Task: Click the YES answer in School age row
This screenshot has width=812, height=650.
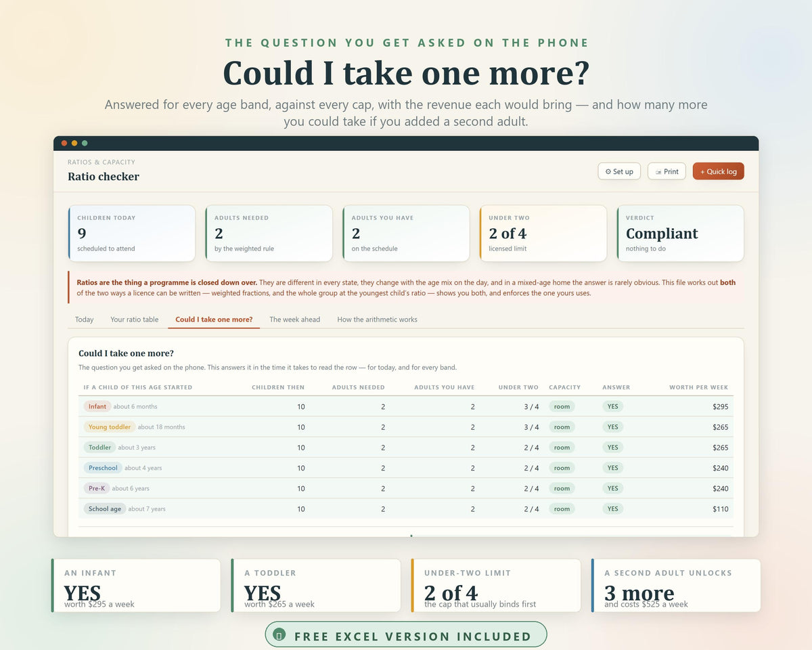Action: coord(612,508)
